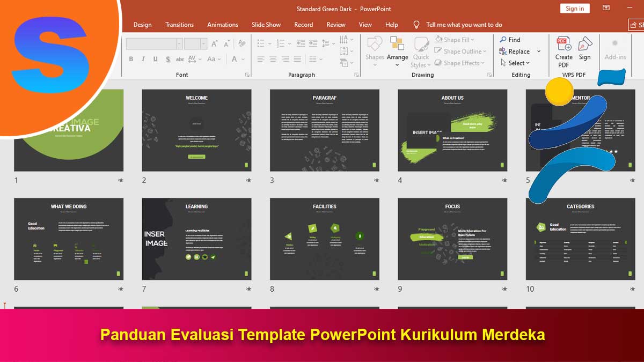Viewport: 644px width, 362px height.
Task: Click the transition star under slide 3
Action: (x=376, y=180)
